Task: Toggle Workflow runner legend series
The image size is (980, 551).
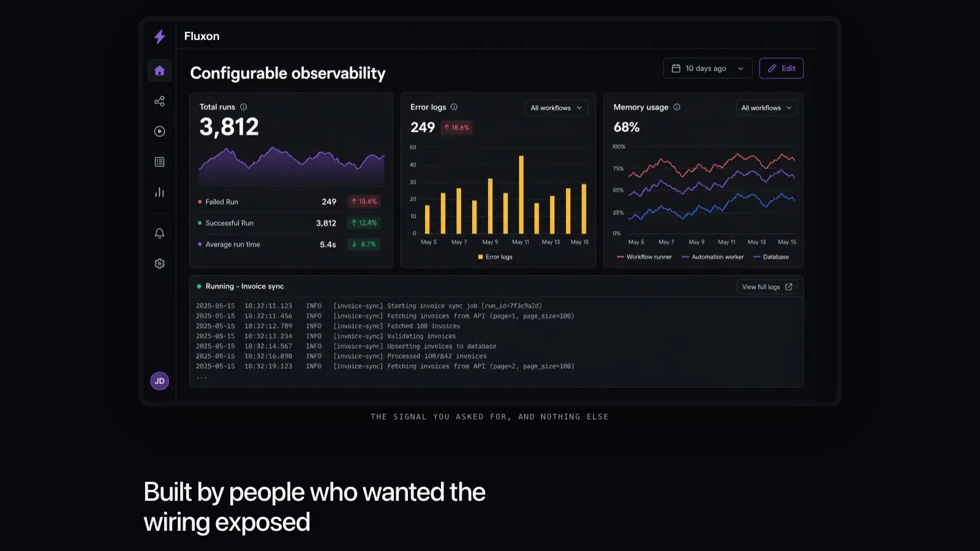Action: pyautogui.click(x=644, y=257)
